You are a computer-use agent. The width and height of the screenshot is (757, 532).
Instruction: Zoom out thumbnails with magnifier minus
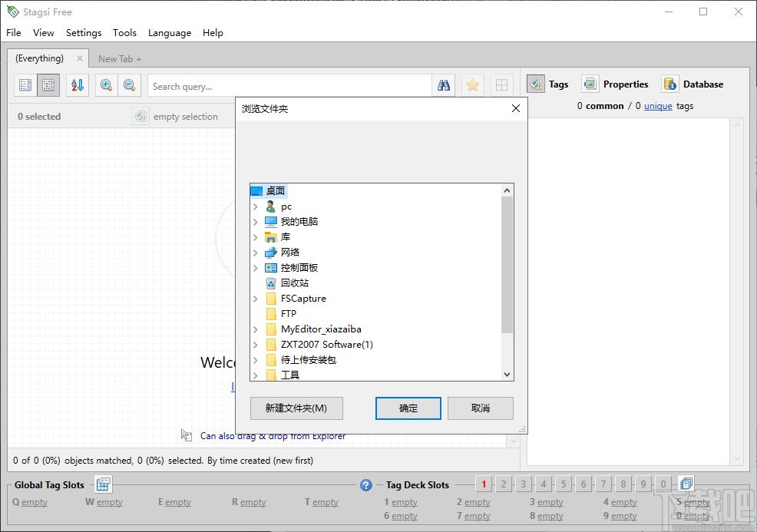[x=130, y=85]
